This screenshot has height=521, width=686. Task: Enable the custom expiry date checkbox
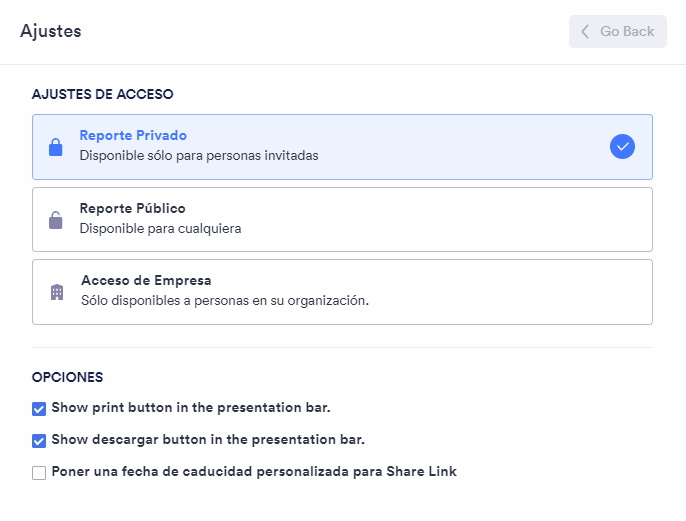[x=39, y=472]
